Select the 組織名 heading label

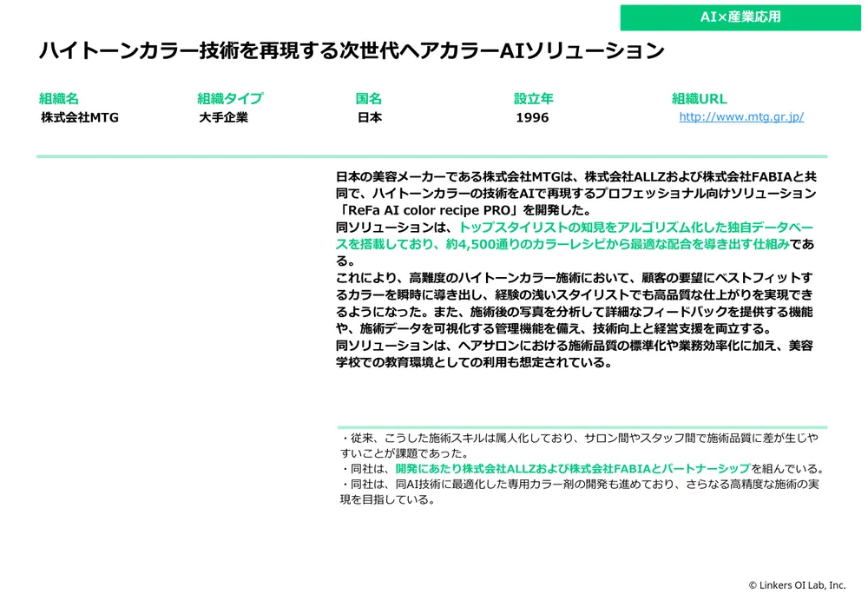[58, 99]
